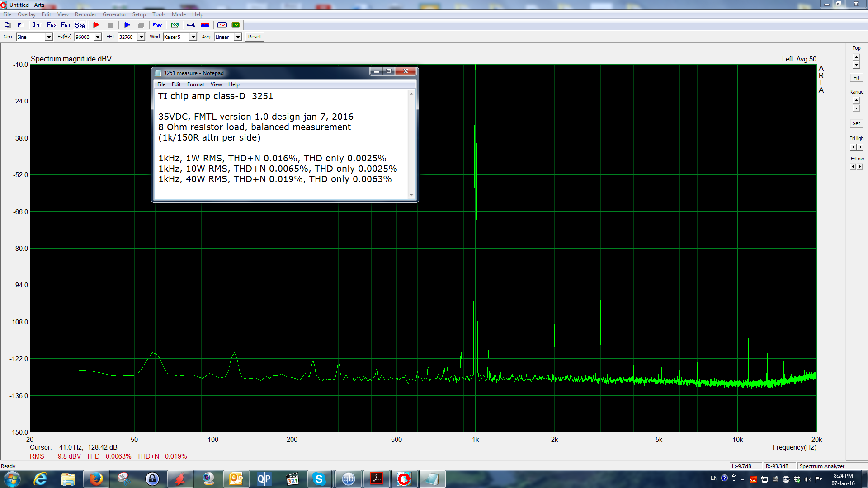The image size is (868, 488).
Task: Move FrHigh right with its right arrow
Action: coord(860,147)
